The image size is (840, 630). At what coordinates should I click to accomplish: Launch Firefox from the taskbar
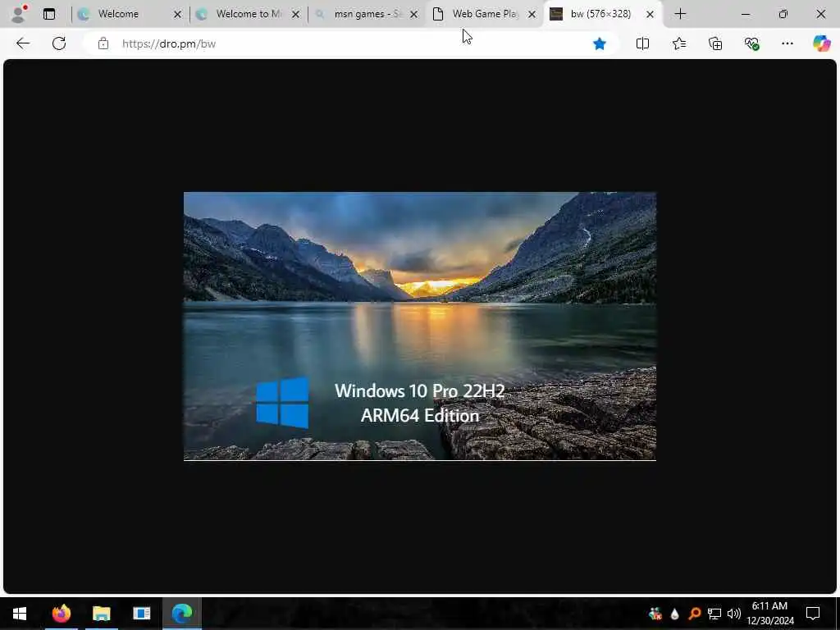(61, 613)
